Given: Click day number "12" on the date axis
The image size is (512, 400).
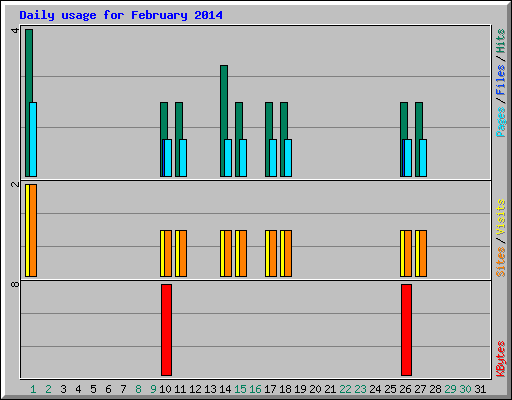Looking at the screenshot, I should pyautogui.click(x=195, y=389).
